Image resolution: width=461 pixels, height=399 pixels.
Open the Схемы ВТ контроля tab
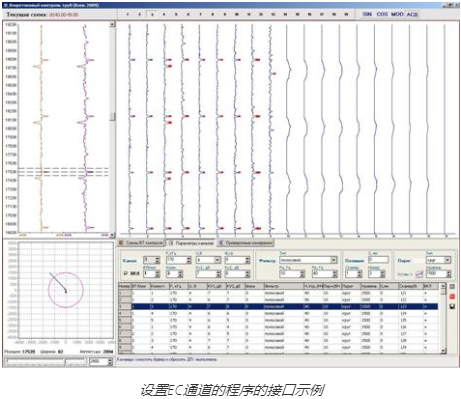[x=141, y=243]
